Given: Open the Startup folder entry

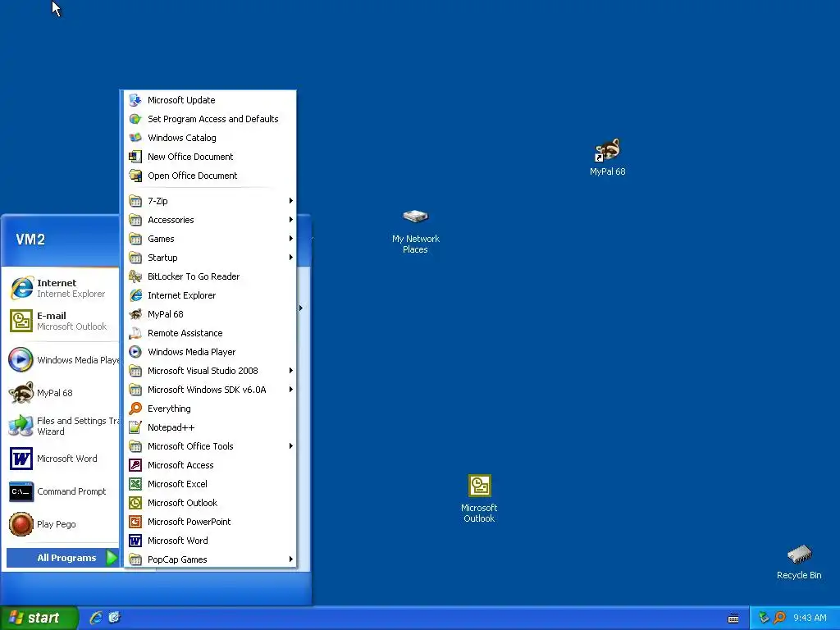Looking at the screenshot, I should (x=209, y=258).
